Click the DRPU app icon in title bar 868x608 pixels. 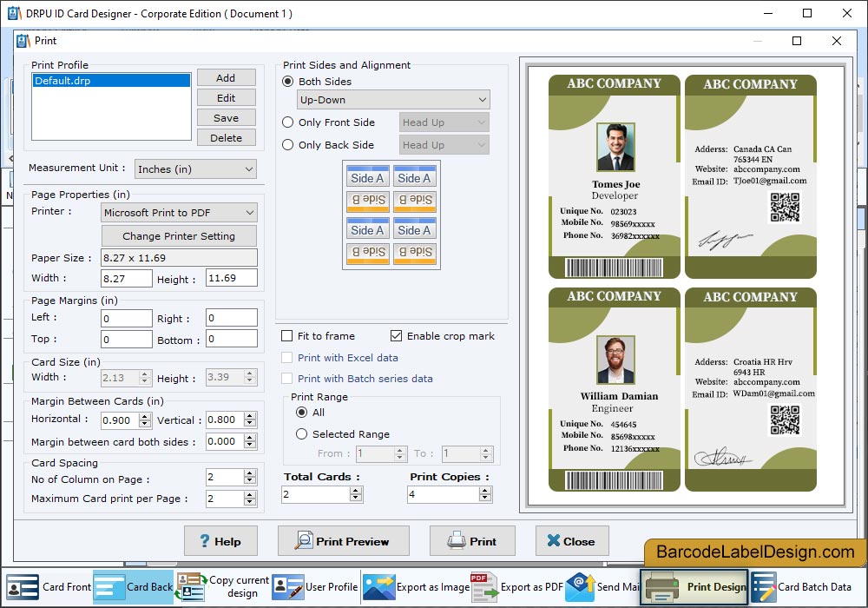[x=14, y=13]
